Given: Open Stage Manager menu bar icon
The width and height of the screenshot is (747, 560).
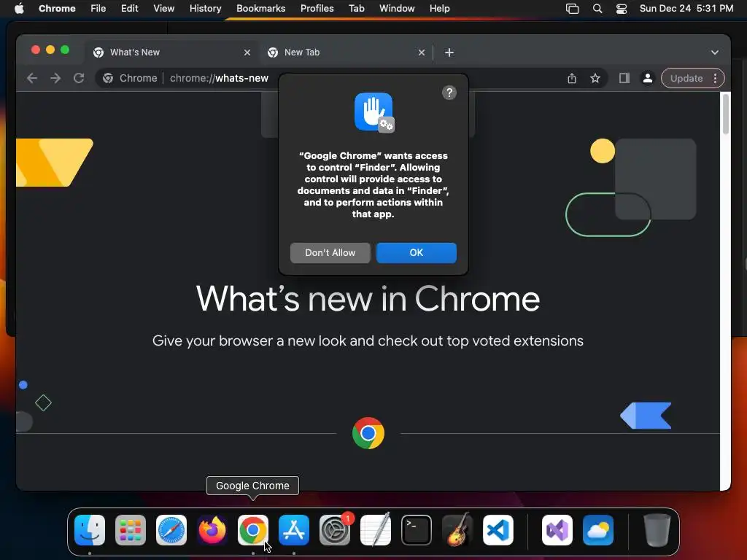Looking at the screenshot, I should pos(572,9).
